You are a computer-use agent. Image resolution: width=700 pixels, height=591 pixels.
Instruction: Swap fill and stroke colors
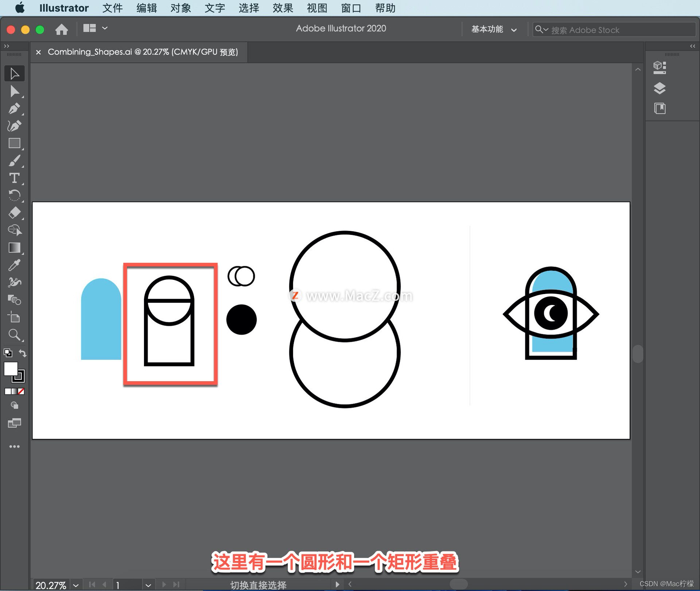coord(23,353)
